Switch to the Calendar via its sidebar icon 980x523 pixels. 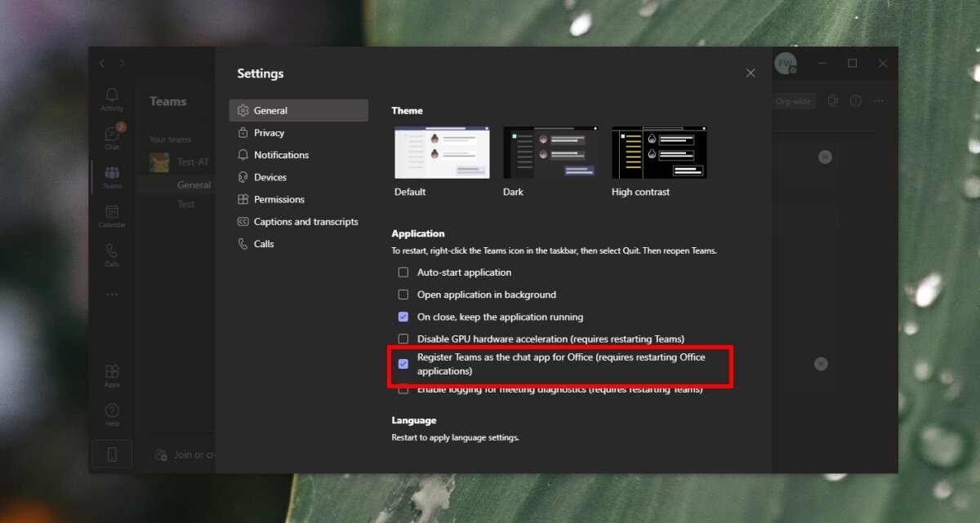coord(112,214)
